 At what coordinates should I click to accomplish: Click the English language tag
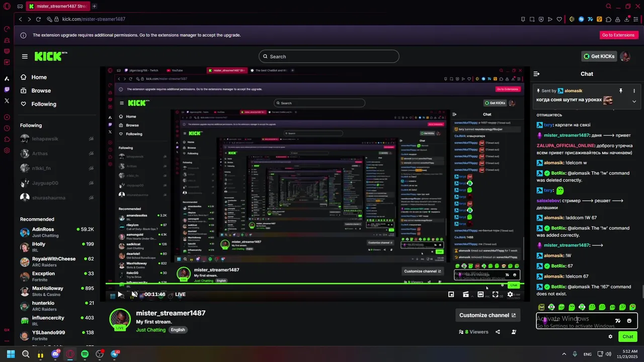(178, 330)
